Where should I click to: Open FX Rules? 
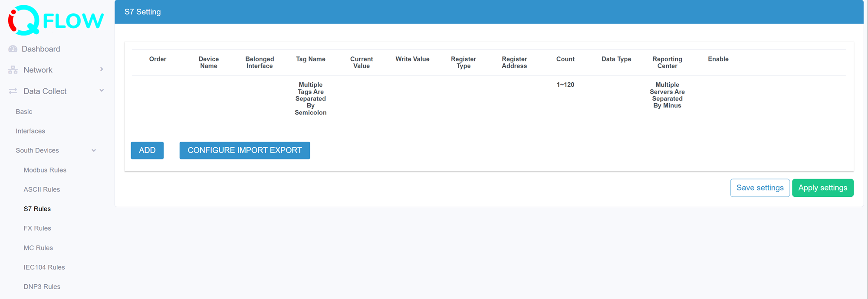tap(37, 228)
